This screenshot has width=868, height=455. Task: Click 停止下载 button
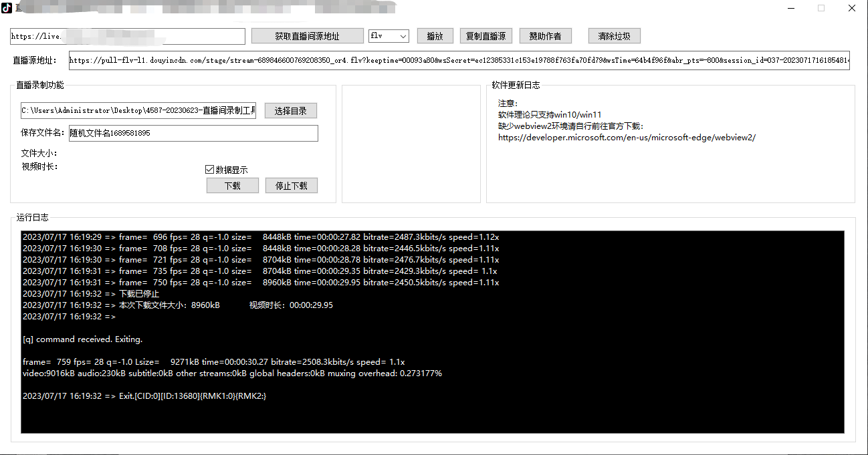click(x=291, y=186)
